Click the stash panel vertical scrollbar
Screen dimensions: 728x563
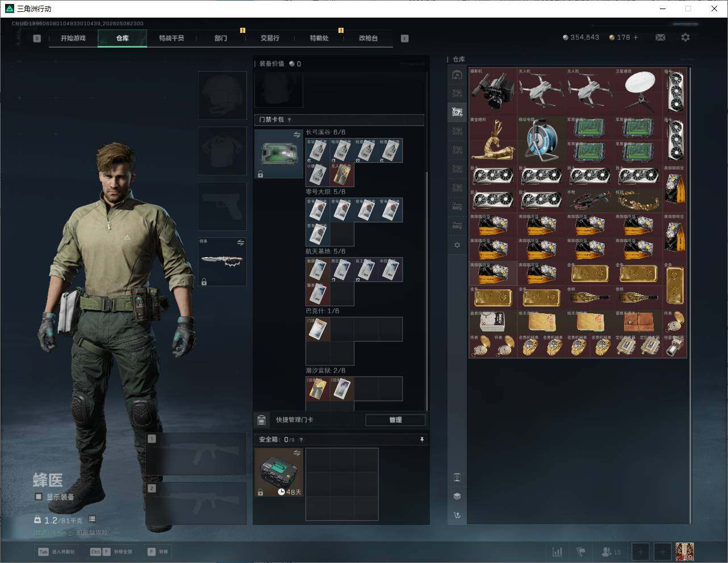pos(691,295)
